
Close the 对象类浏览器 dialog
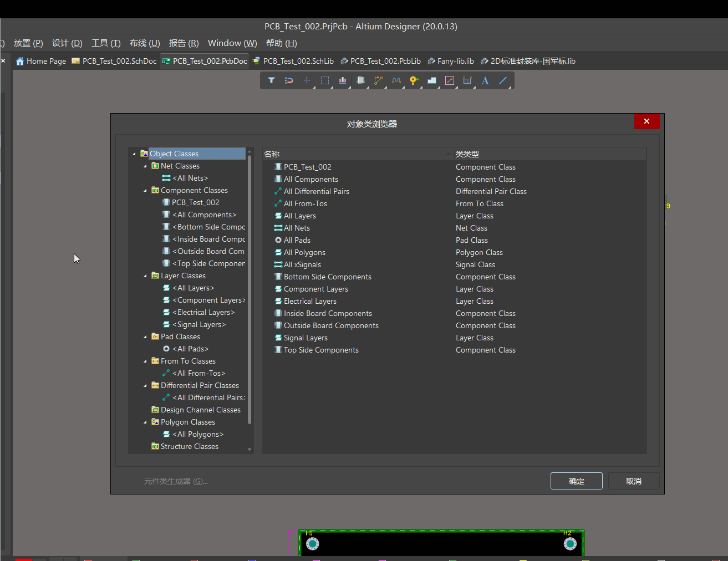click(x=646, y=121)
